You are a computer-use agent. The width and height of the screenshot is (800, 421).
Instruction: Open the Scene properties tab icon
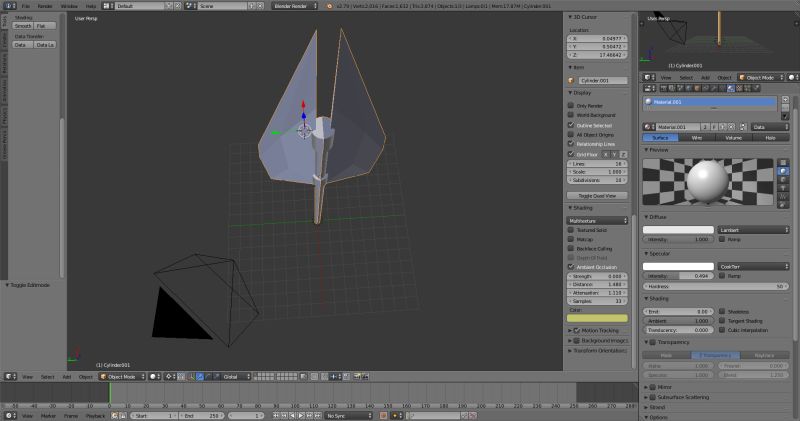(680, 88)
